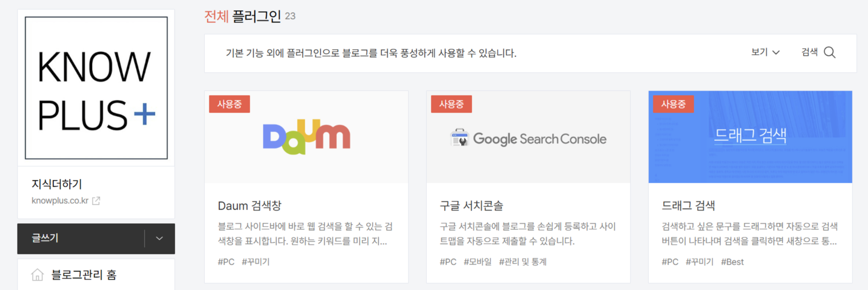Open the knowplus.co.kr external link icon
This screenshot has height=290, width=868.
[x=96, y=200]
